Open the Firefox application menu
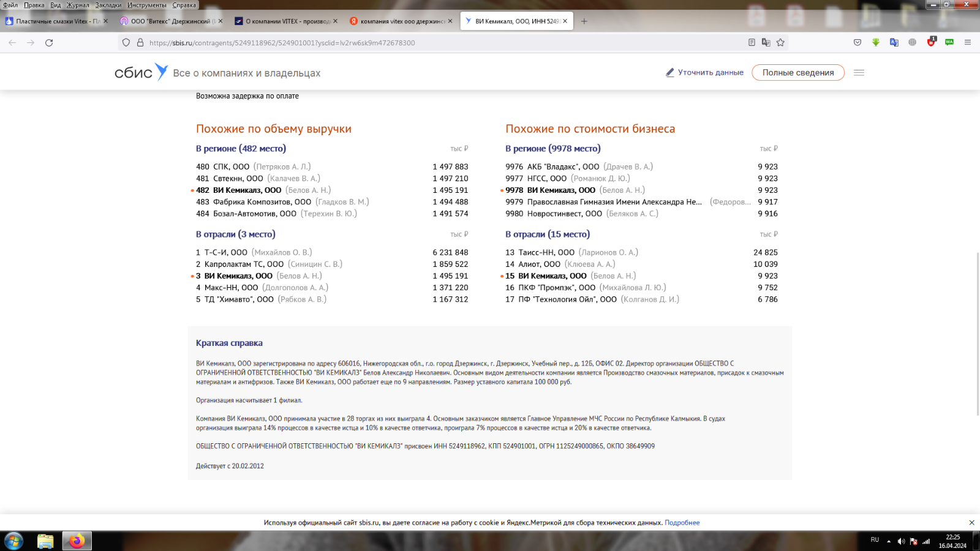980x551 pixels. coord(968,43)
